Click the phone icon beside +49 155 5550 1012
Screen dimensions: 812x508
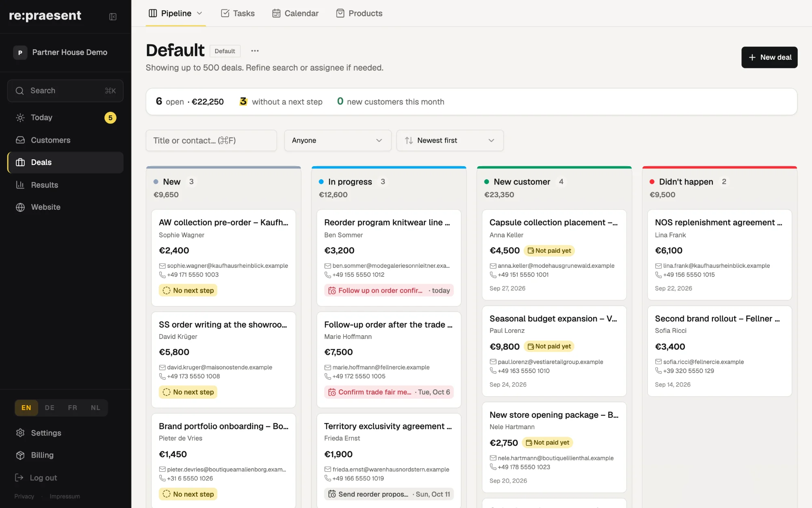[328, 275]
